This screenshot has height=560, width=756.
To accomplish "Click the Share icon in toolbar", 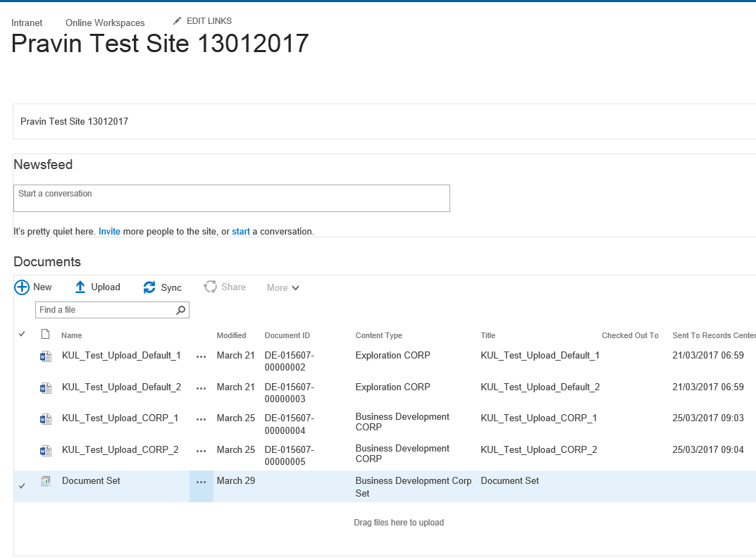I will pos(210,287).
